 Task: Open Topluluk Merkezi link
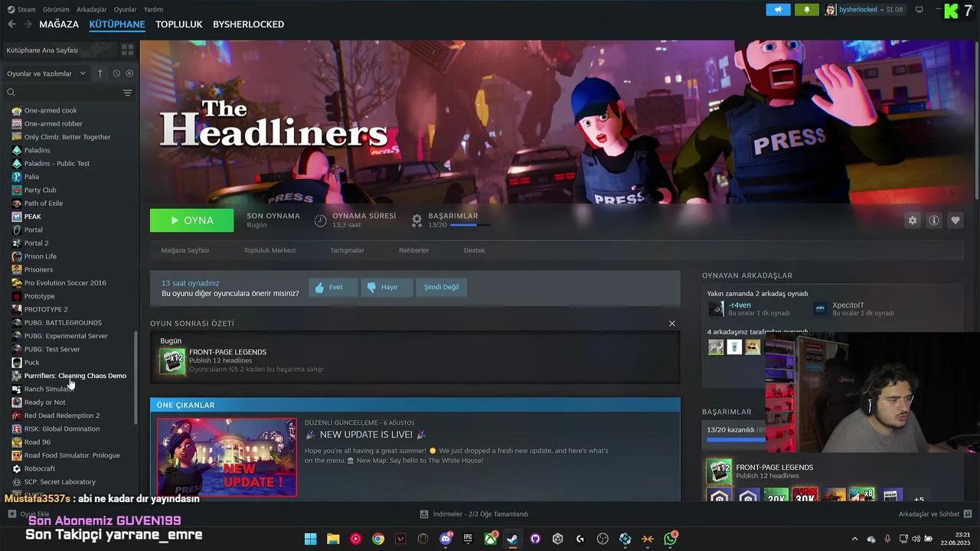[269, 250]
